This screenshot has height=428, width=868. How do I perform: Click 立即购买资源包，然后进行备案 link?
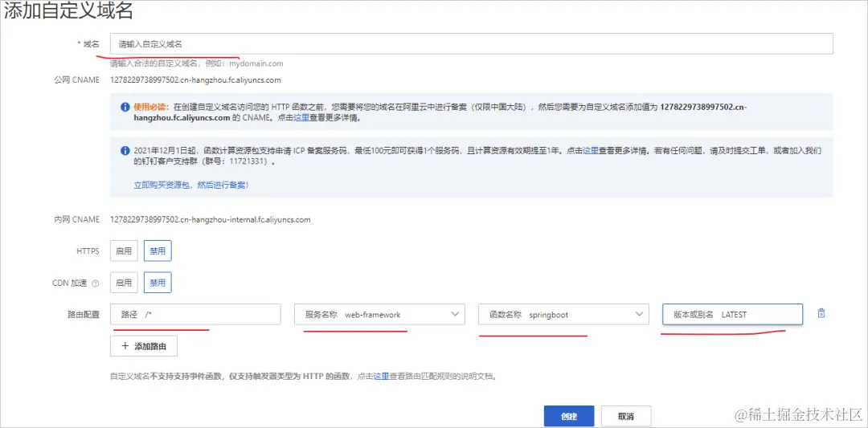[x=191, y=185]
